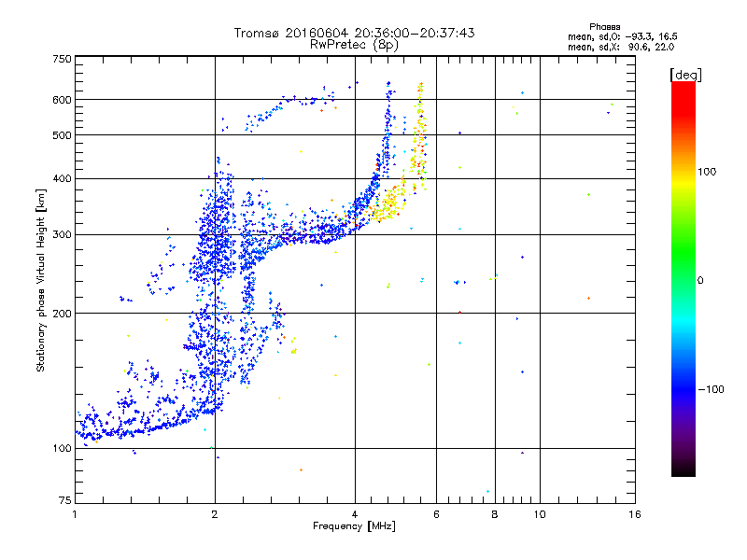Click the x-axis tick label "8"
The width and height of the screenshot is (747, 560).
point(495,514)
